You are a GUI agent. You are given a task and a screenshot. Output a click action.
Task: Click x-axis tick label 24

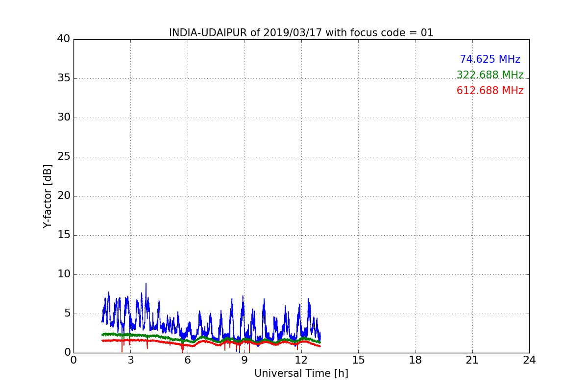coord(529,360)
